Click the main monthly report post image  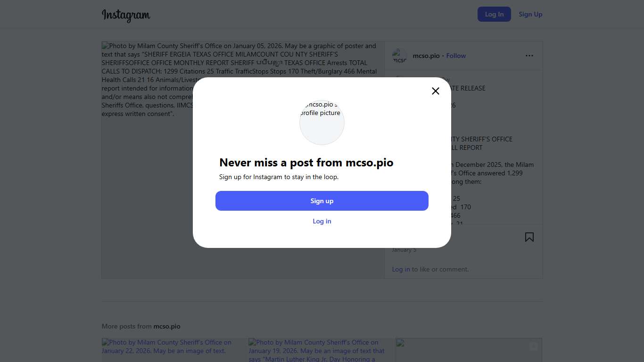pyautogui.click(x=243, y=189)
